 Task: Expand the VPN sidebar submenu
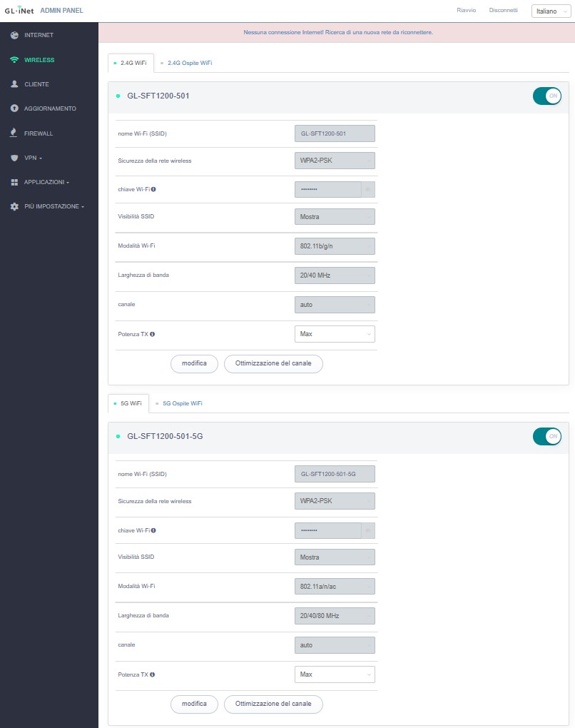[33, 158]
